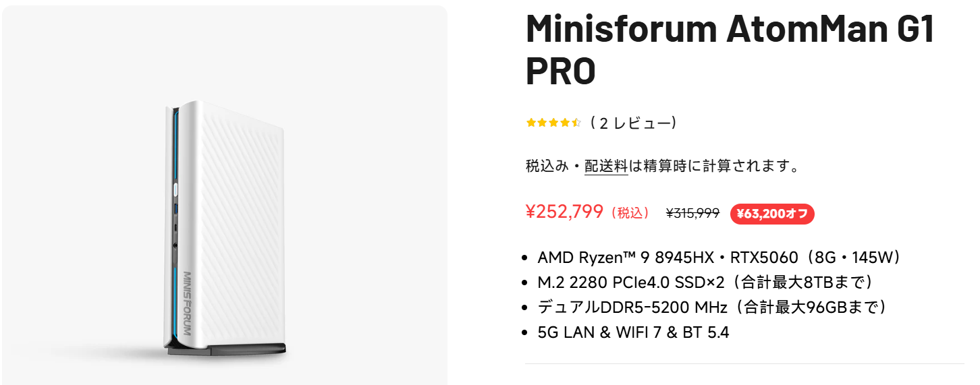Screen dimensions: 980x385
Task: Click the half-filled fifth rating star
Action: tap(576, 123)
